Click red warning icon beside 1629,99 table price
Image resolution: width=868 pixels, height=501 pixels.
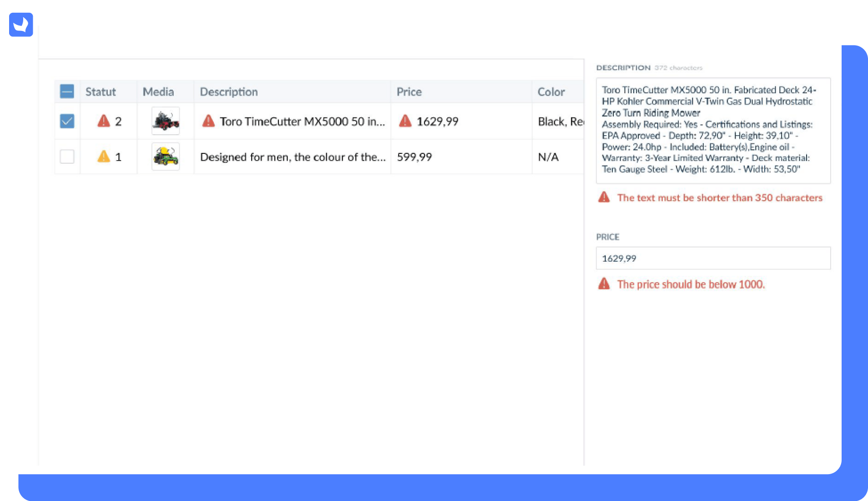pyautogui.click(x=405, y=121)
